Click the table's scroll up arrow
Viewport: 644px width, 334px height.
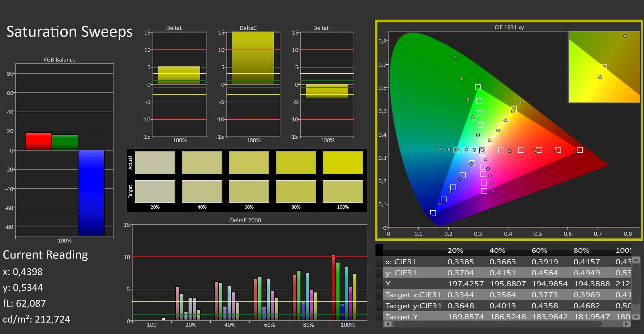click(x=636, y=260)
